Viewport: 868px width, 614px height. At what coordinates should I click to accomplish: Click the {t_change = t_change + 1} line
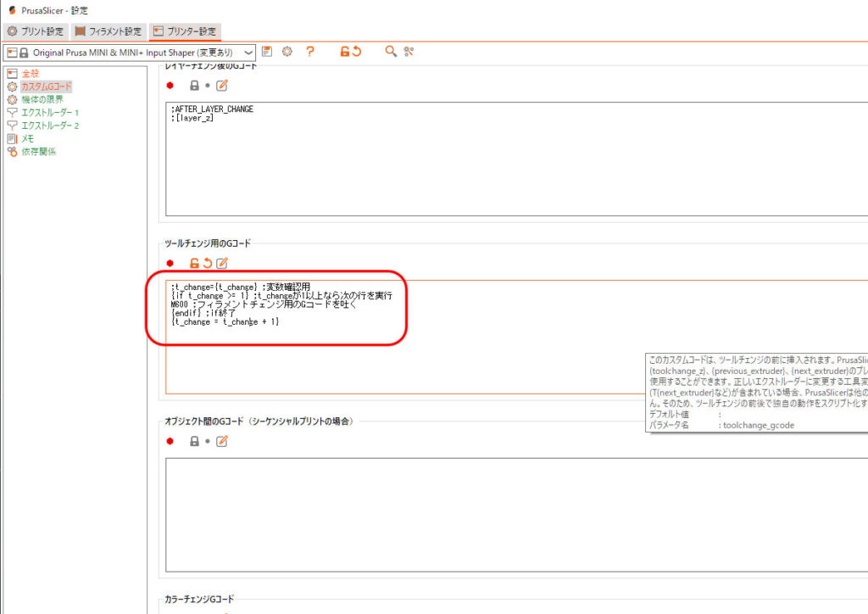point(225,321)
